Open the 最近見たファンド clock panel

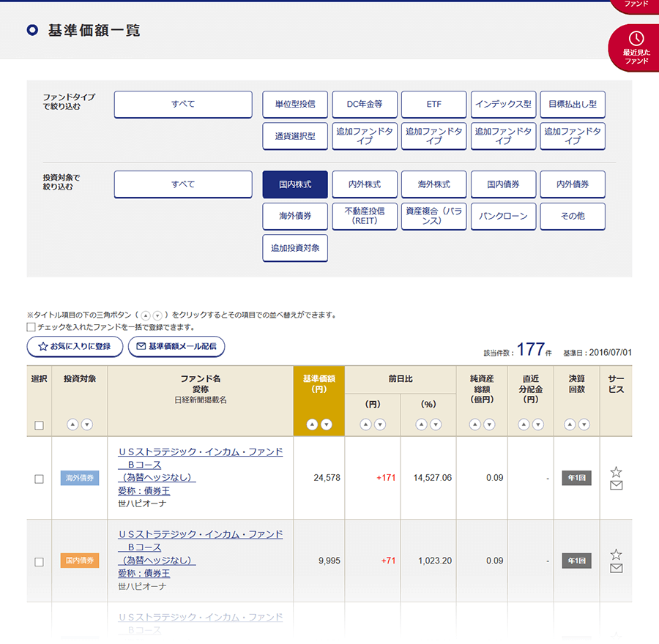click(636, 46)
